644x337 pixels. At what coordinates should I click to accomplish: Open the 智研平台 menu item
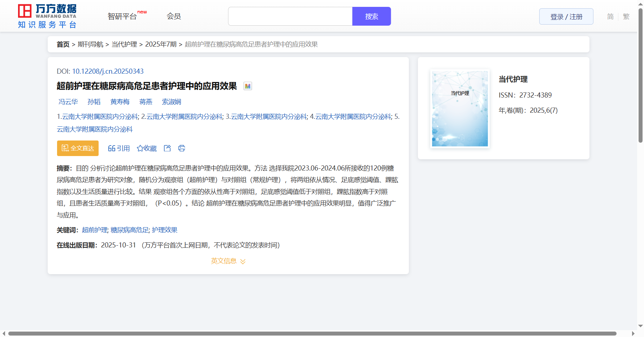tap(122, 16)
